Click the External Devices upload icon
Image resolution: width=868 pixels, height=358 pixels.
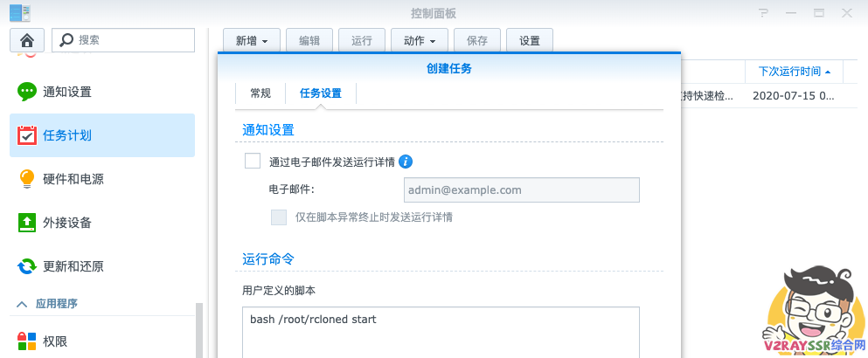pos(27,223)
